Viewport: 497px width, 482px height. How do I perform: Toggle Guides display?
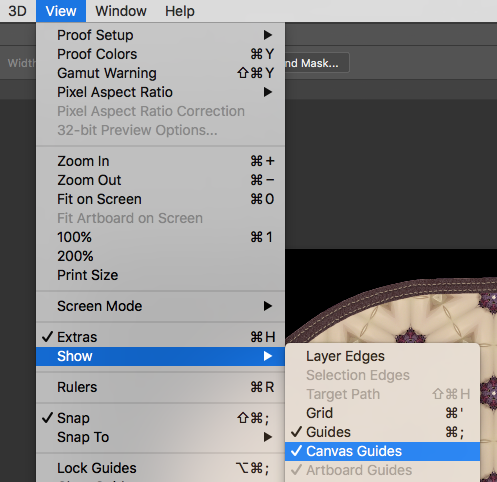coord(382,432)
